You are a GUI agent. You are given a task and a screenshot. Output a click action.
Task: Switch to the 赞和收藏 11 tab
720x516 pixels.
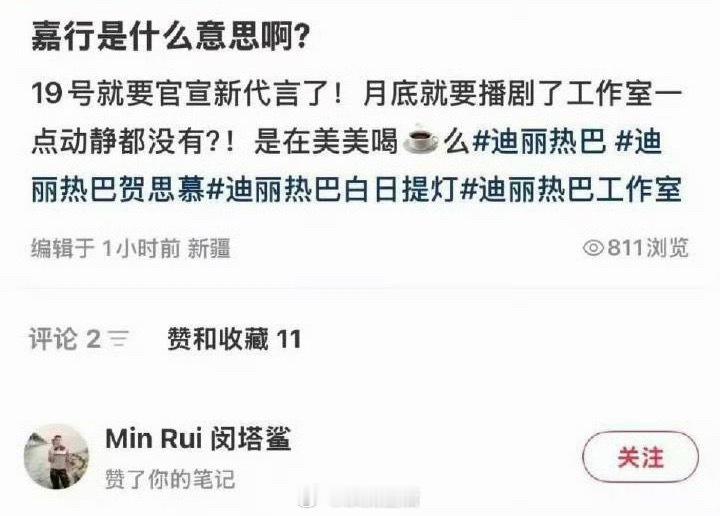(234, 339)
